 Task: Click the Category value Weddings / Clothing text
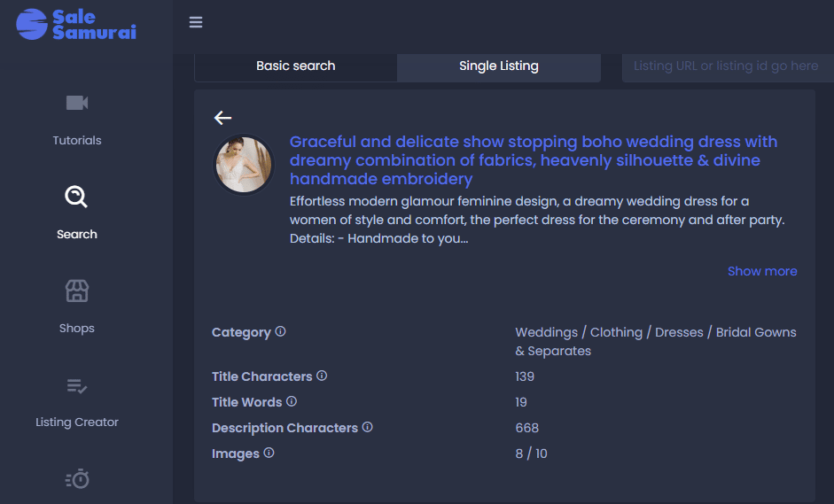pyautogui.click(x=656, y=341)
